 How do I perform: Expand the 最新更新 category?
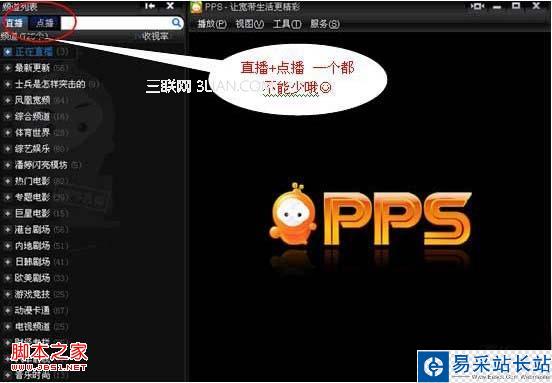7,68
